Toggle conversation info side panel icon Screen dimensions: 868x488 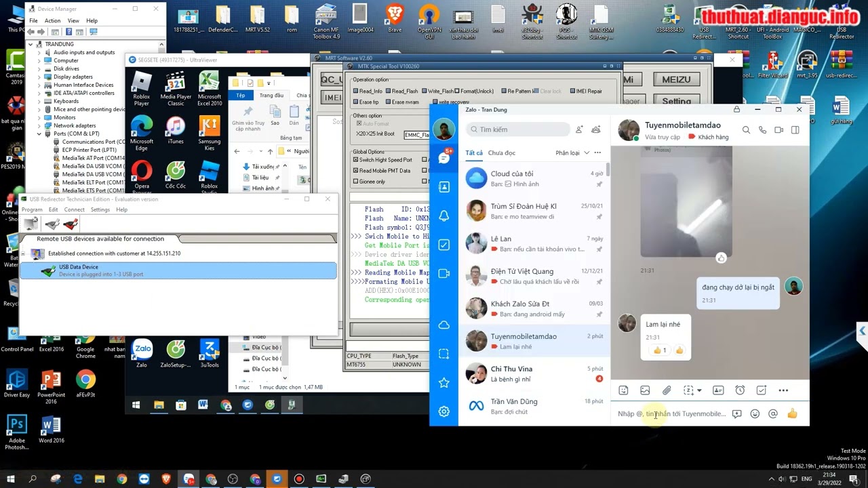(795, 130)
